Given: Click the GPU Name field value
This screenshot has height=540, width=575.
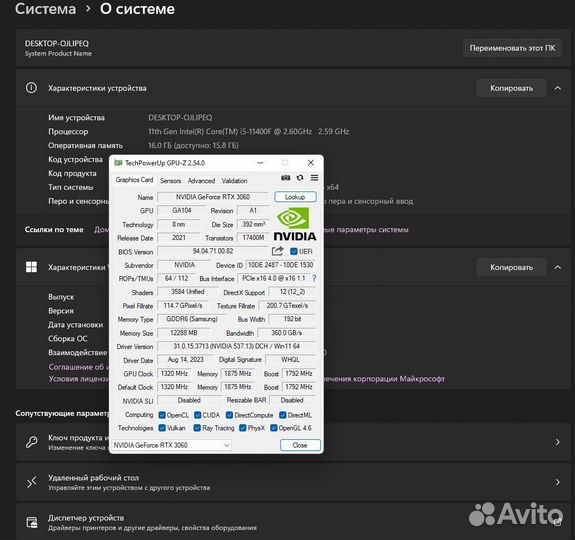Looking at the screenshot, I should pos(213,197).
